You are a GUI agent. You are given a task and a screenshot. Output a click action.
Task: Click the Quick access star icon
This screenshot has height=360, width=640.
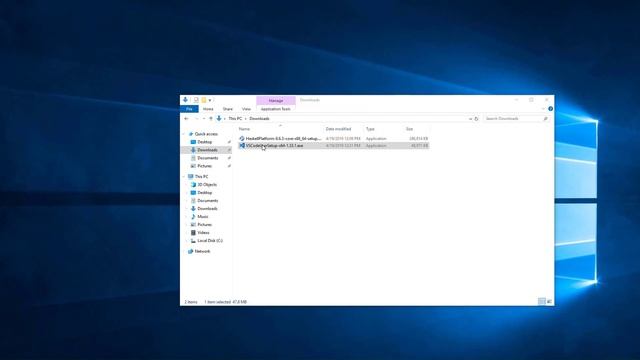[x=190, y=134]
